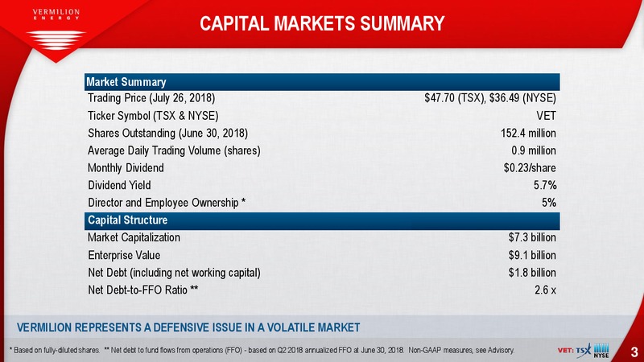The height and width of the screenshot is (362, 644).
Task: Click the TSX logo in footer
Action: coord(583,350)
